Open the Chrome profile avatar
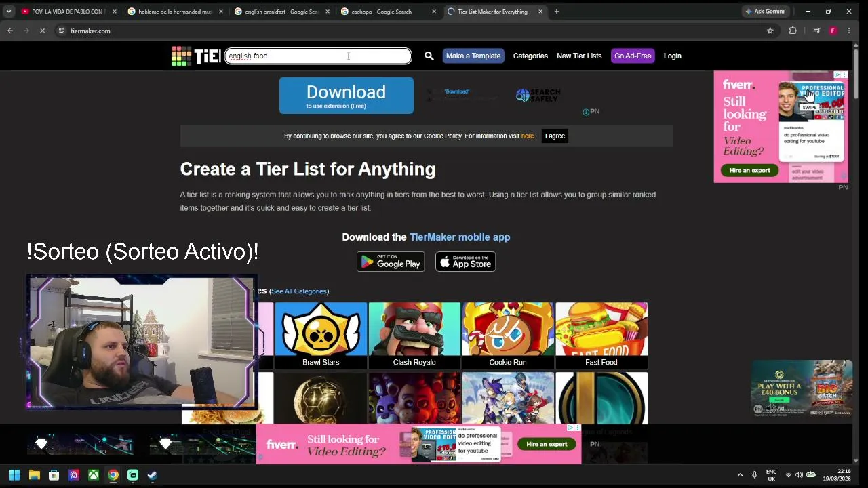 tap(833, 30)
